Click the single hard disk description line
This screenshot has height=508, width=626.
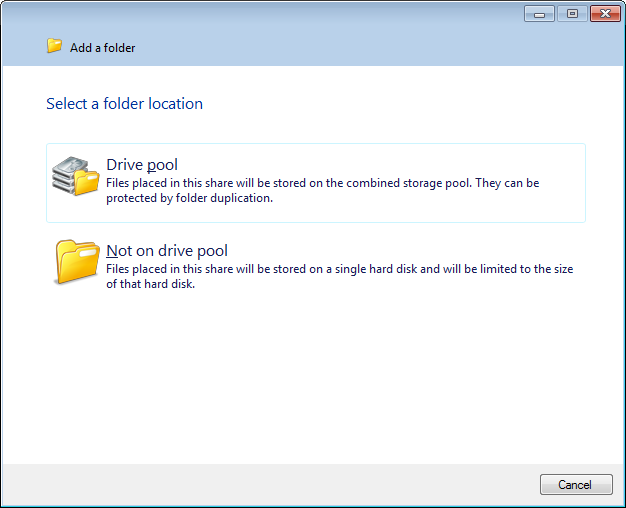(339, 269)
